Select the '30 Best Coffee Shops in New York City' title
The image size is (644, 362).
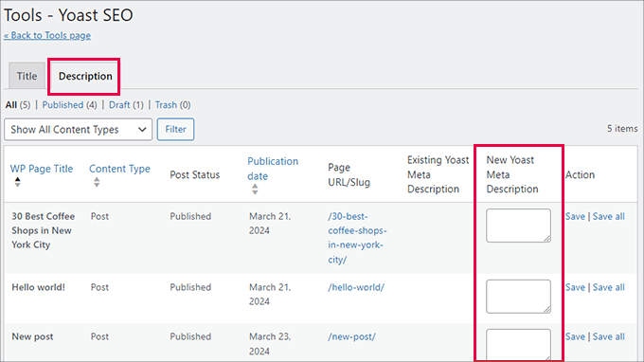(x=44, y=230)
